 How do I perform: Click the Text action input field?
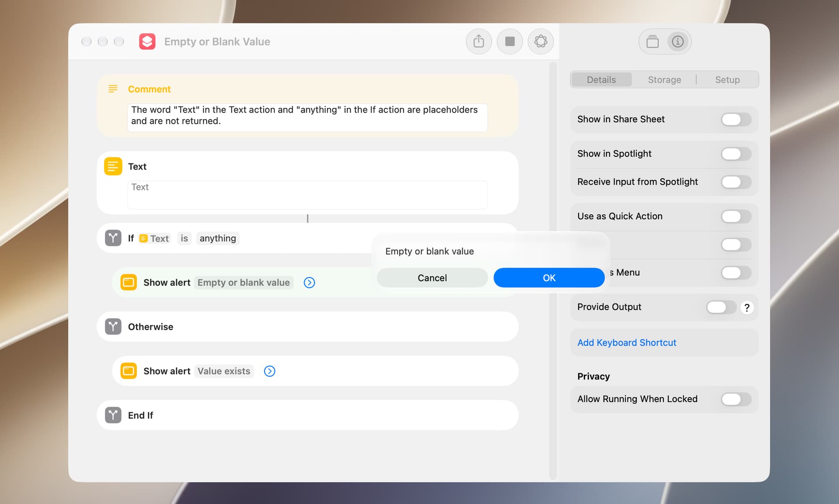point(307,195)
